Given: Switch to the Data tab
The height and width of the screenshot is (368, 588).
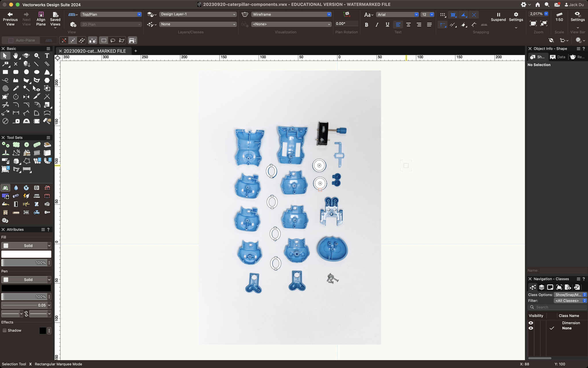Looking at the screenshot, I should click(558, 57).
